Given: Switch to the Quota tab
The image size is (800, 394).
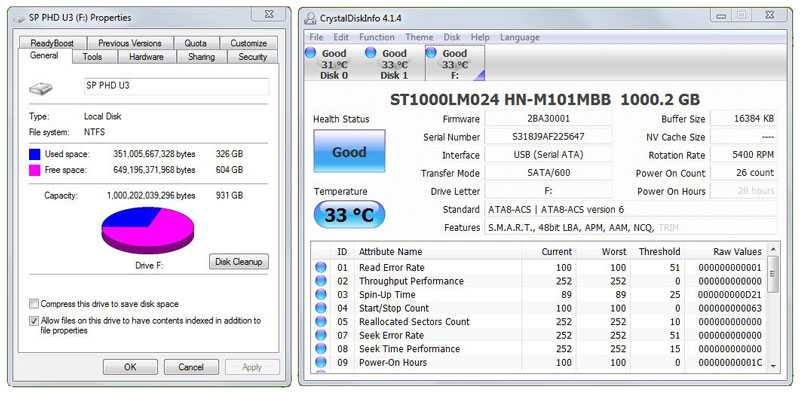Looking at the screenshot, I should 195,43.
